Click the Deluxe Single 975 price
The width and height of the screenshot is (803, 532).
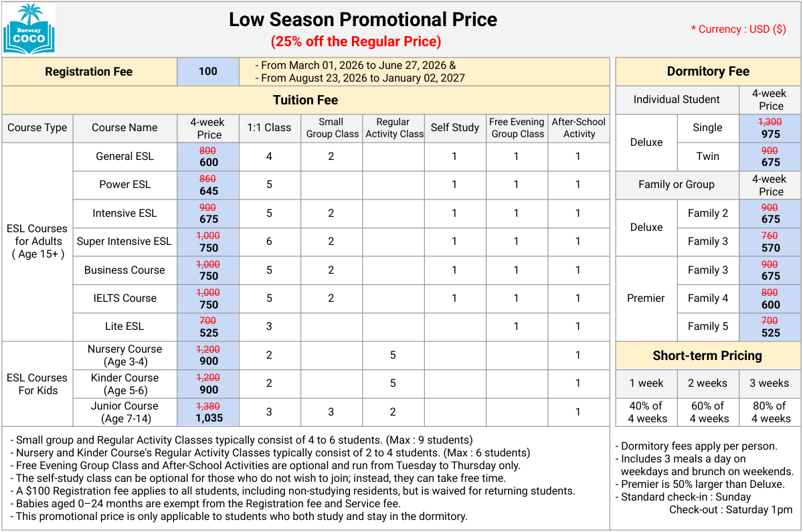[x=770, y=128]
